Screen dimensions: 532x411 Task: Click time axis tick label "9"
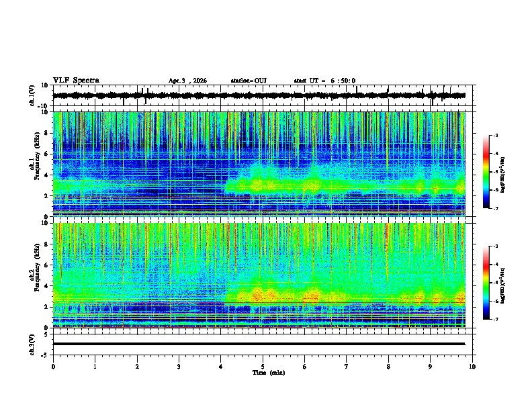(430, 367)
